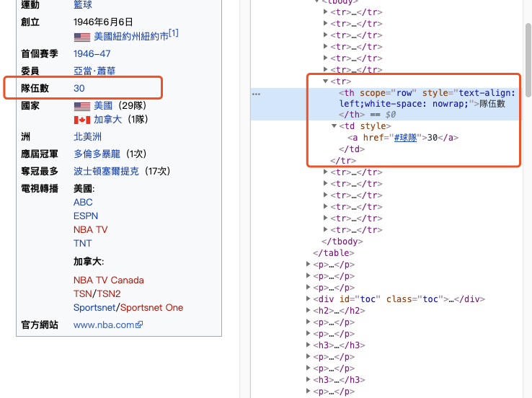Select the </table> closing tag line
The image size is (532, 398).
[x=334, y=253]
